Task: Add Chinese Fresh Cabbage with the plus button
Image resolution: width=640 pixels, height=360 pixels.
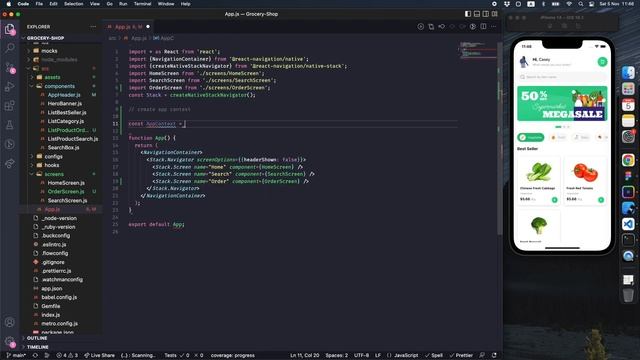Action: pyautogui.click(x=554, y=200)
